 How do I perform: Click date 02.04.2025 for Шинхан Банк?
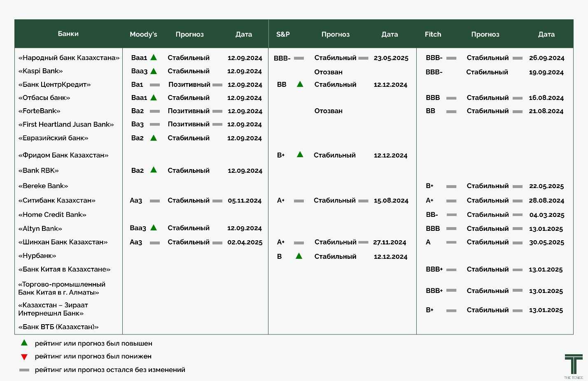245,242
